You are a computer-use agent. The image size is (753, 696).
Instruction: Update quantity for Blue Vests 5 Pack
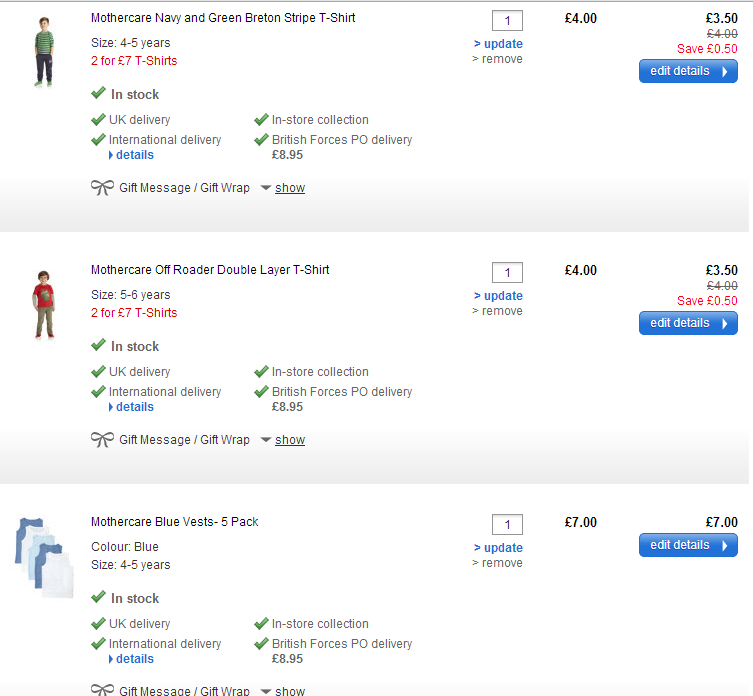[x=498, y=548]
